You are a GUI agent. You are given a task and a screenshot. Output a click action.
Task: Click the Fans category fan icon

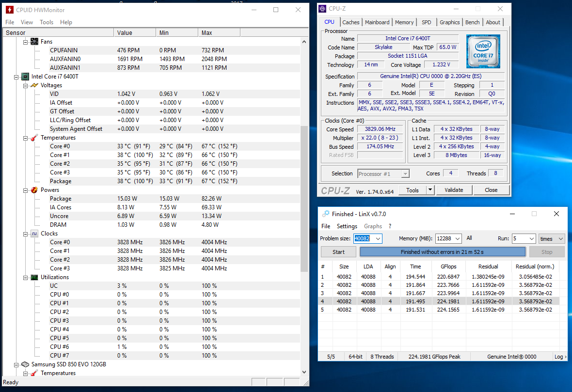click(x=34, y=42)
